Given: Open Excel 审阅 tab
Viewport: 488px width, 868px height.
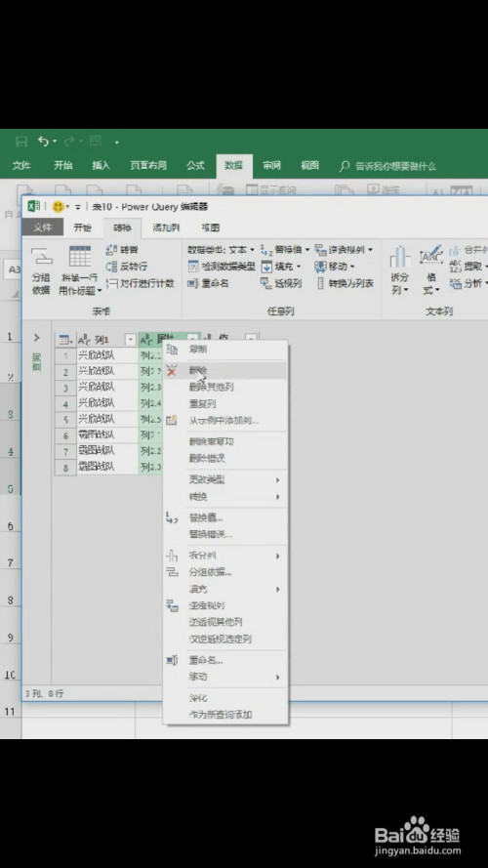Looking at the screenshot, I should click(271, 166).
